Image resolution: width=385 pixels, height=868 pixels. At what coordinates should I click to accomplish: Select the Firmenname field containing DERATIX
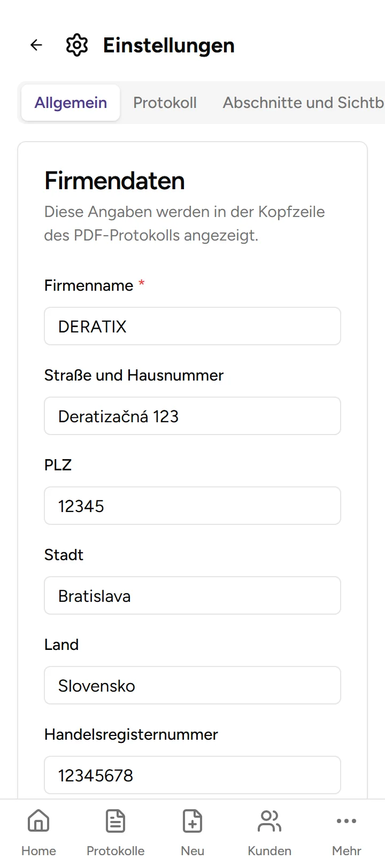pyautogui.click(x=192, y=326)
